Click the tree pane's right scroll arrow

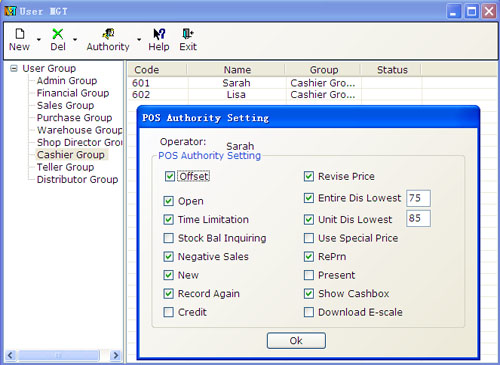(116, 355)
